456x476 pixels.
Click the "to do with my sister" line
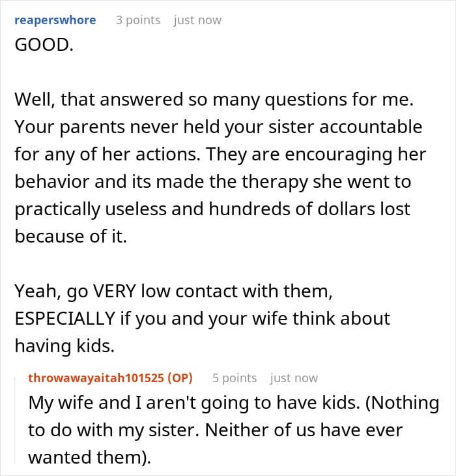click(215, 430)
